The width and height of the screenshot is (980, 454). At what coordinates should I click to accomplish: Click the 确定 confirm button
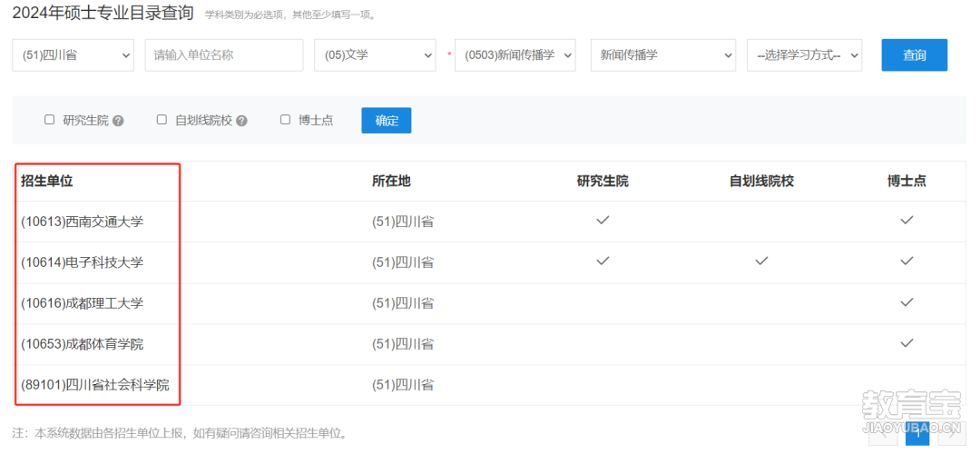coord(387,121)
